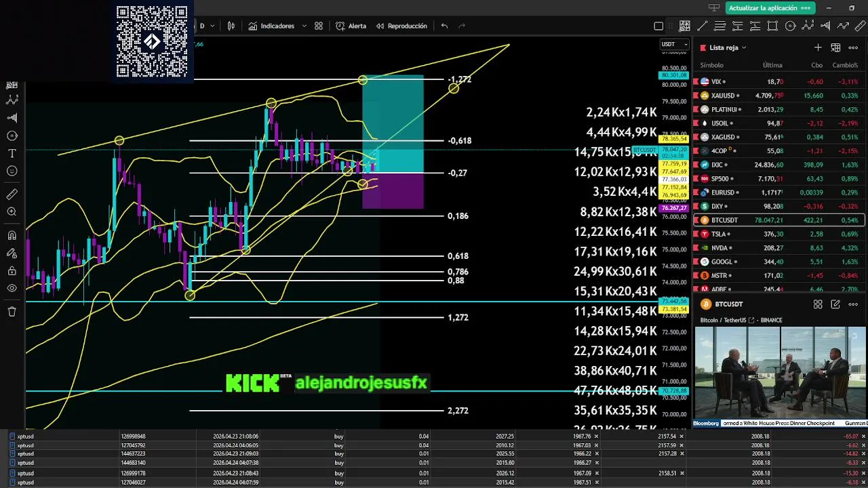Select the Text tool (T) in left sidebar
The height and width of the screenshot is (488, 868).
[12, 154]
